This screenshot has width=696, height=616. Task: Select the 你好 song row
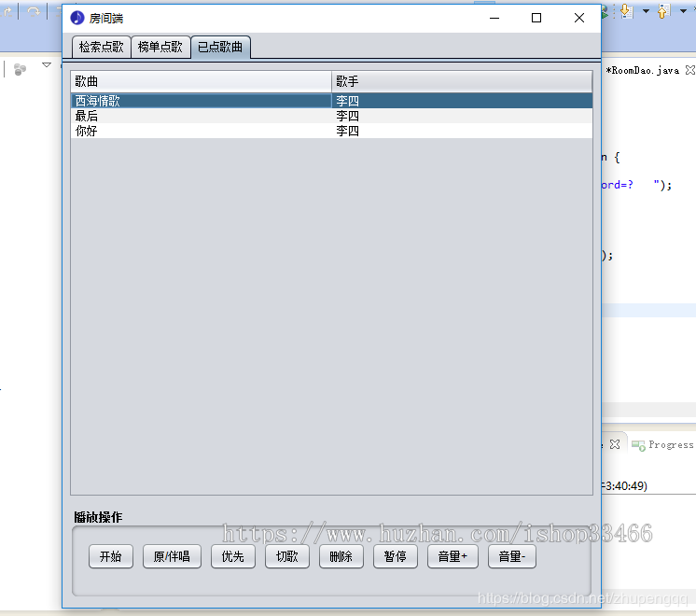(331, 131)
